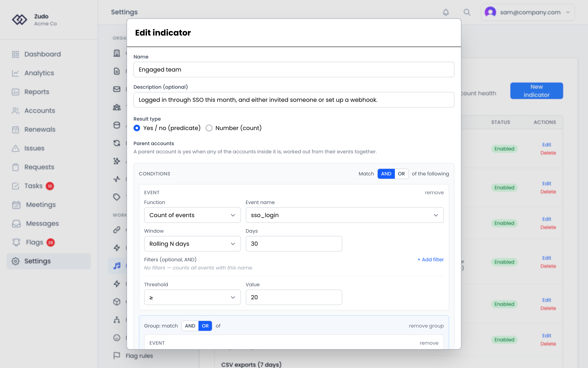Click the music note icon in settings sidebar
588x368 pixels.
[x=117, y=266]
